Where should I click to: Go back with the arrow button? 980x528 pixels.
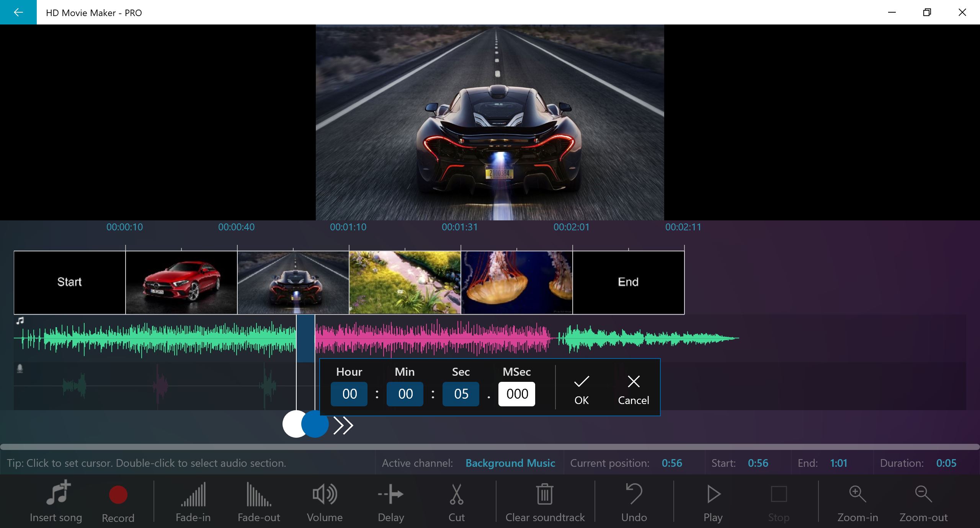18,12
